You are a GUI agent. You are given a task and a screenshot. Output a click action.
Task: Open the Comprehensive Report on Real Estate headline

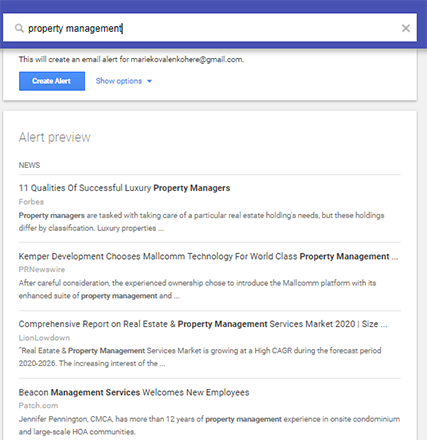pos(203,324)
